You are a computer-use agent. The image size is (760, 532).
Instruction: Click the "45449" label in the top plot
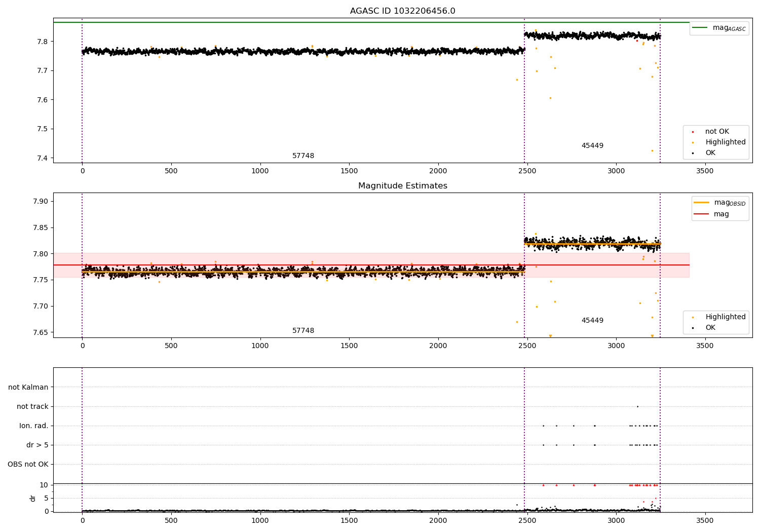pos(592,146)
